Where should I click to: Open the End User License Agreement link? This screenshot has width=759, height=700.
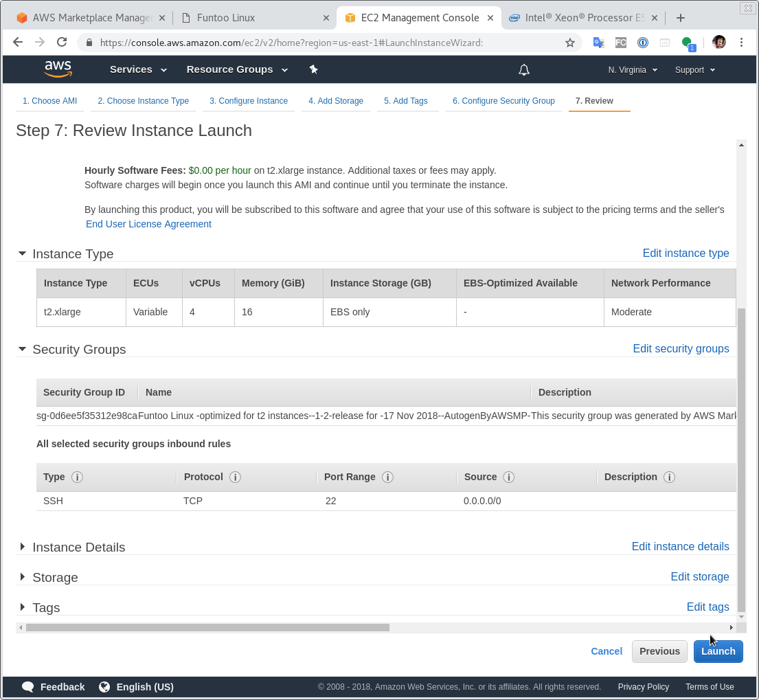(148, 224)
